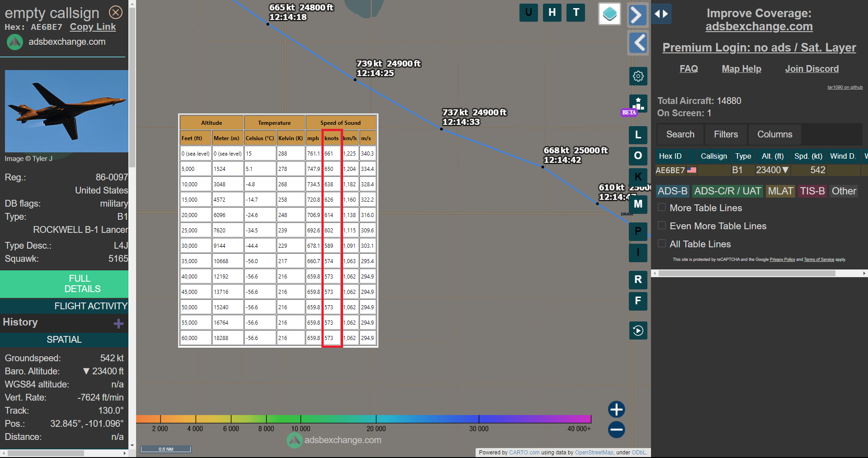The height and width of the screenshot is (458, 868).
Task: Sort table by Hex ID column
Action: tap(670, 156)
